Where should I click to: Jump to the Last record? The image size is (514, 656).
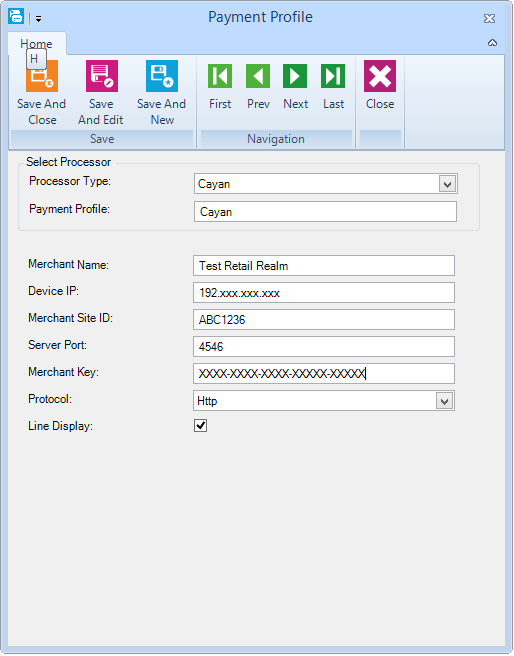333,76
